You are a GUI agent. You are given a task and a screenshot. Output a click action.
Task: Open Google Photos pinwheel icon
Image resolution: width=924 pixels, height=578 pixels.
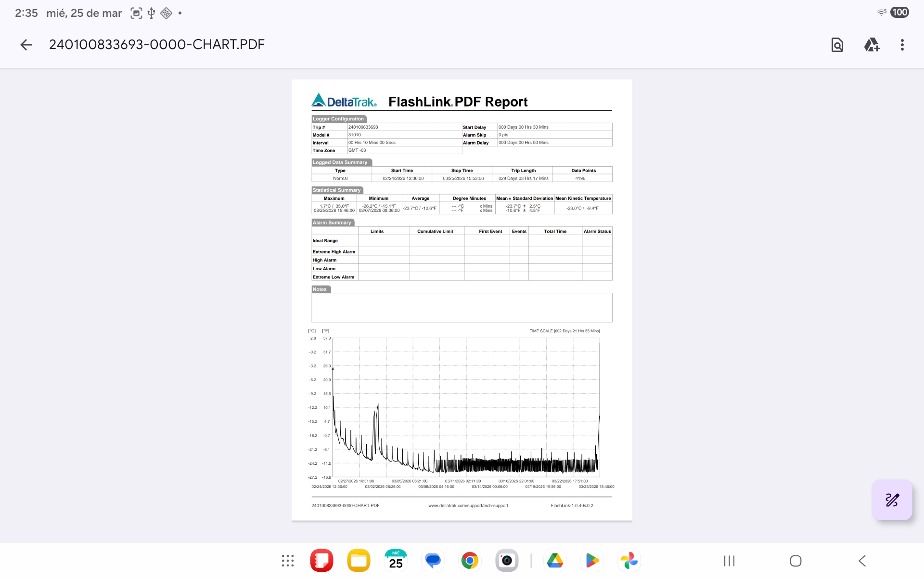click(x=629, y=561)
